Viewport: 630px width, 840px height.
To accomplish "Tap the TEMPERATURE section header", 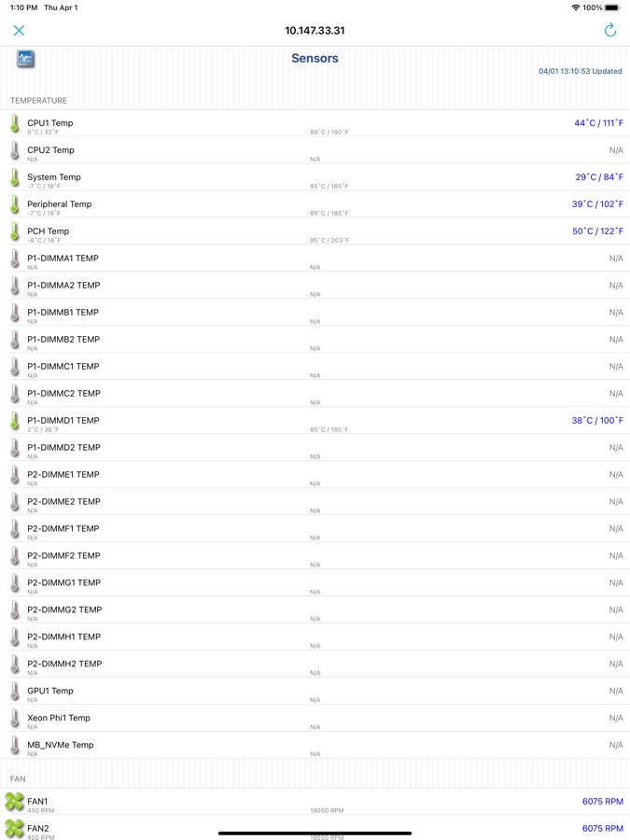I will point(39,101).
